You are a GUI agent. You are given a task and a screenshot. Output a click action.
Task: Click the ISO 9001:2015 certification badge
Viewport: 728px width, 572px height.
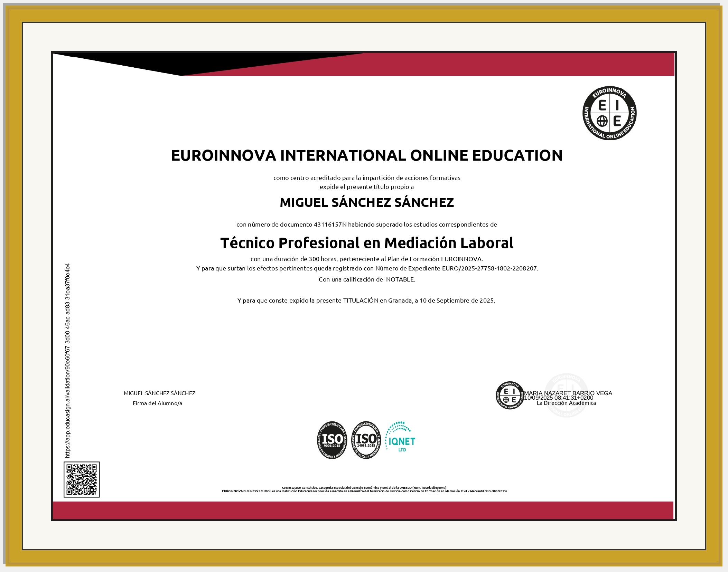tap(332, 440)
